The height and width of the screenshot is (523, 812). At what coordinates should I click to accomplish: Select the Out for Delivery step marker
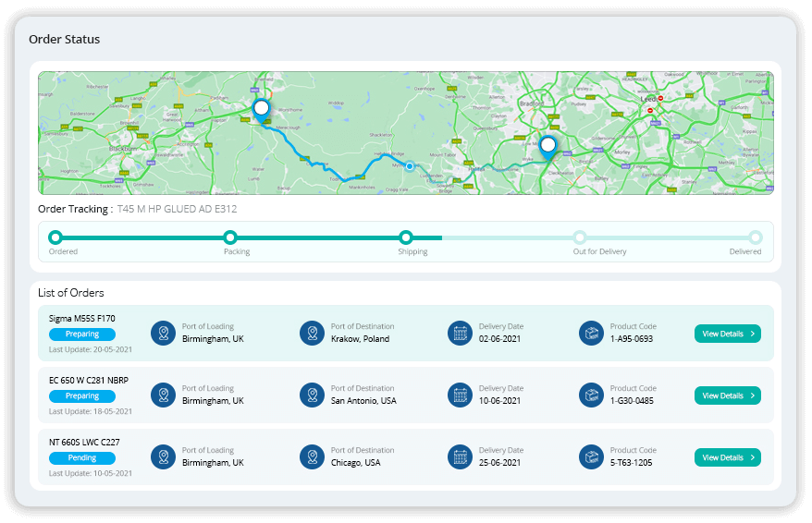click(x=580, y=237)
